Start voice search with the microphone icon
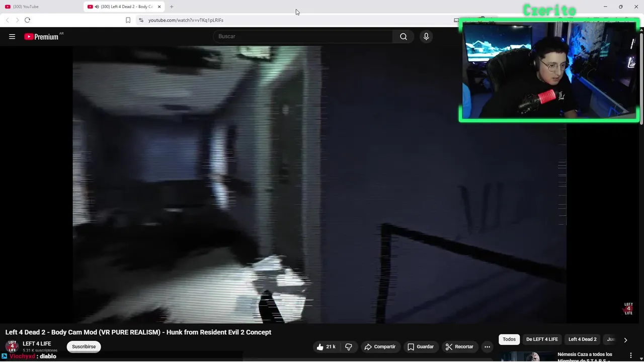The height and width of the screenshot is (362, 644). pos(426,37)
